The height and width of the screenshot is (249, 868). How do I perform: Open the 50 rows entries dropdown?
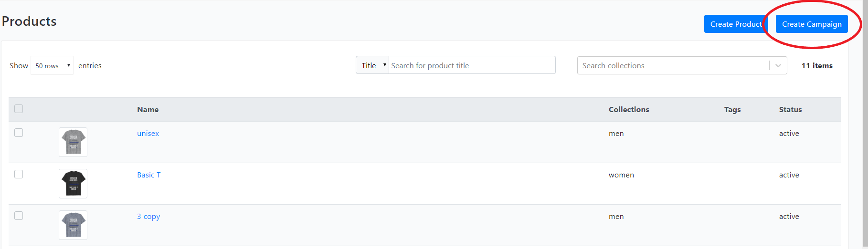[52, 65]
